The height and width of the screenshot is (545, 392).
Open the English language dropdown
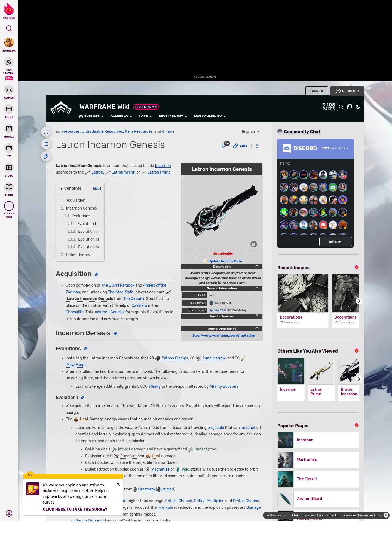click(250, 132)
